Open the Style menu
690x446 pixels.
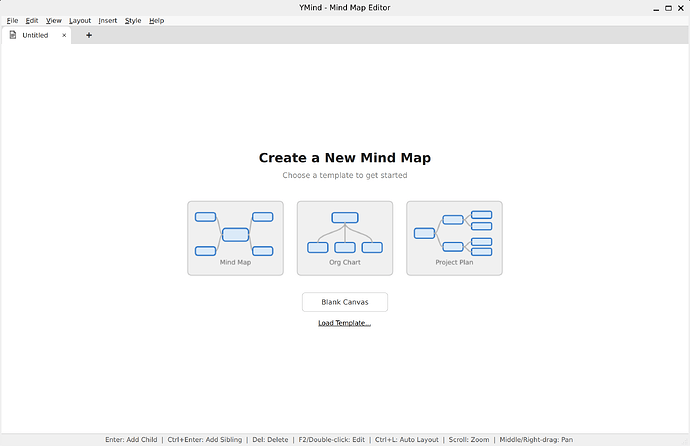[133, 20]
